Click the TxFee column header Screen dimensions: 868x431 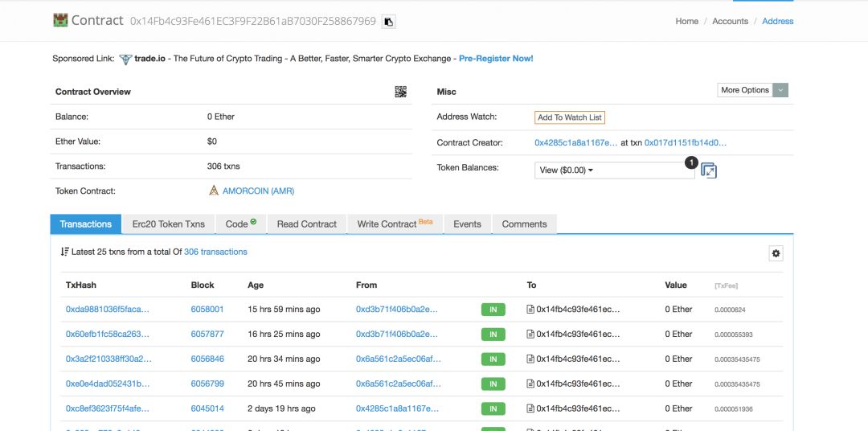pos(727,285)
